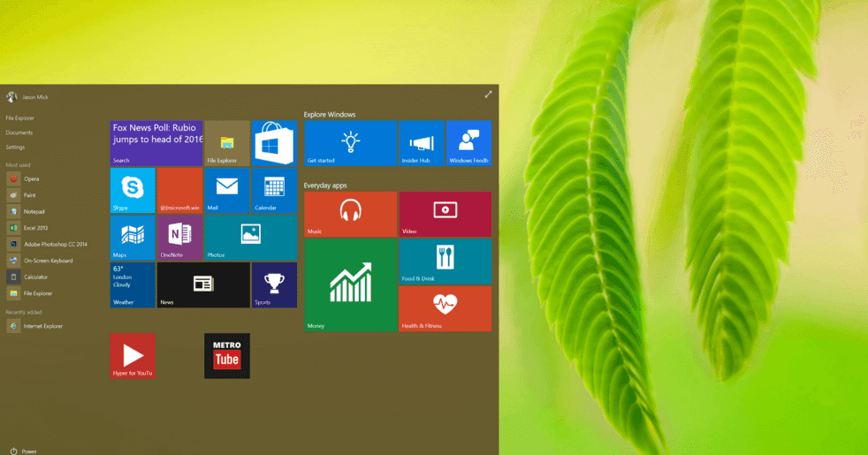The image size is (868, 455).
Task: Open the Photos tile
Action: click(251, 238)
